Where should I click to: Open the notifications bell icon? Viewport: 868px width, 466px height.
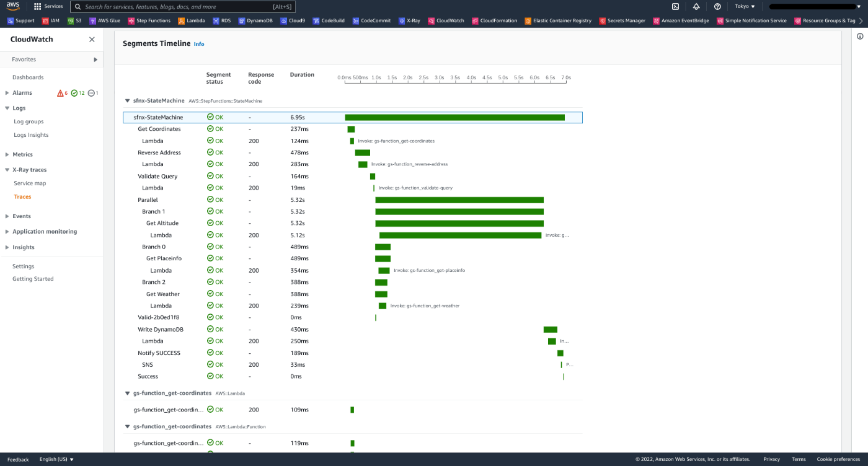pos(696,6)
